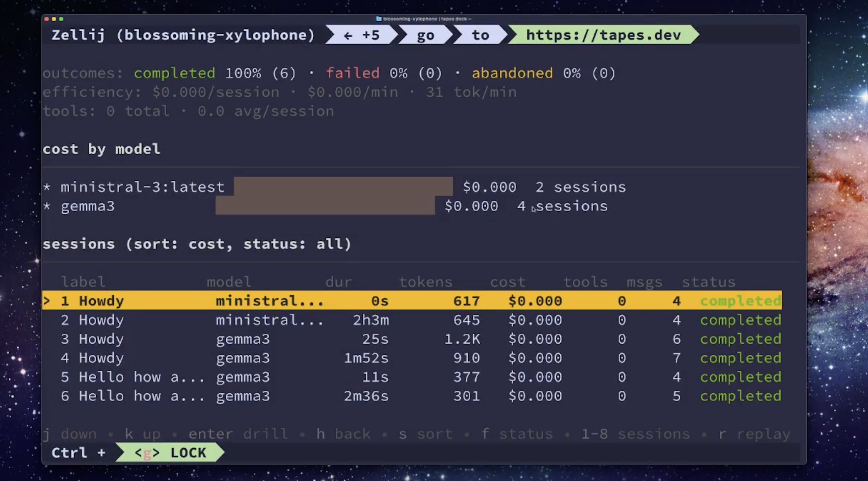Toggle the LOCK mode indicator
Viewport: 868px width, 481px height.
tap(170, 453)
